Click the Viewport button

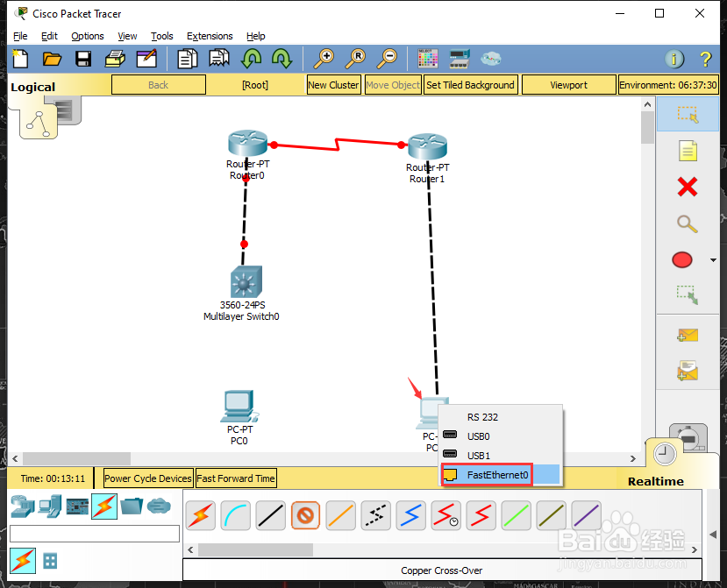[x=568, y=85]
